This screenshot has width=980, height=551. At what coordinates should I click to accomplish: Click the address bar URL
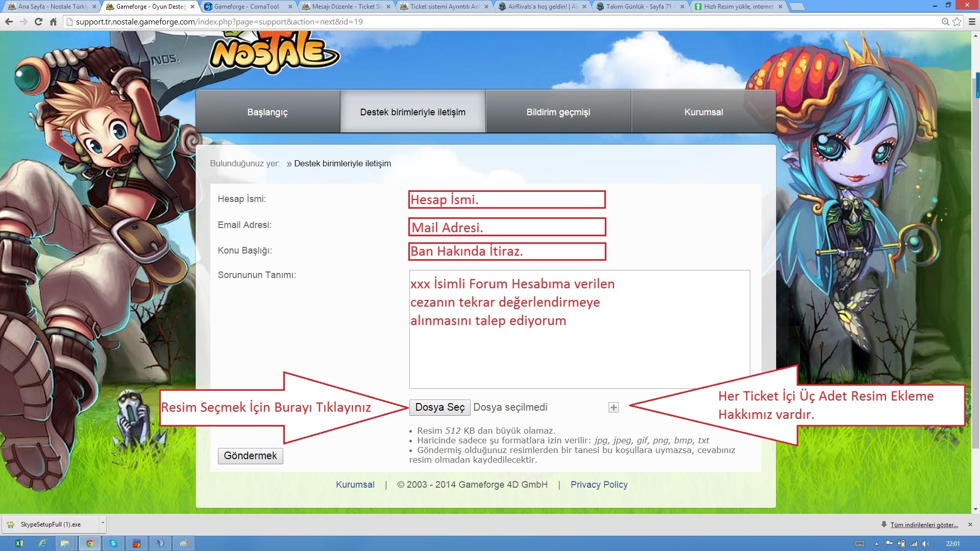click(x=219, y=21)
